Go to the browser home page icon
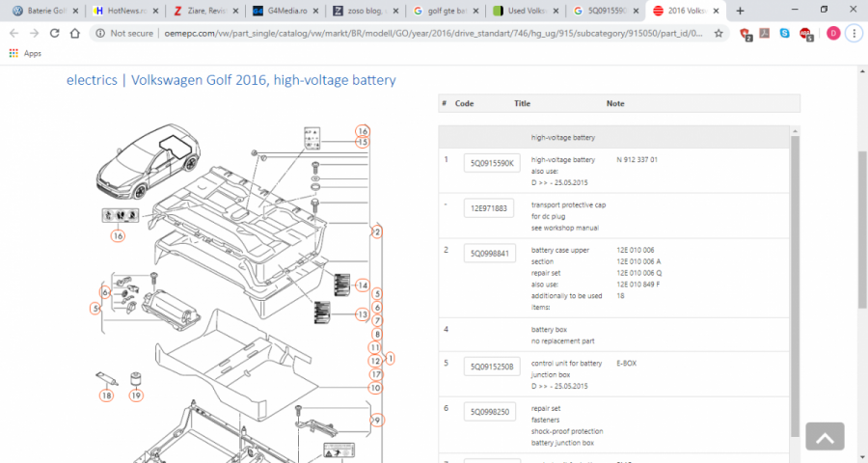868x463 pixels. [x=76, y=33]
